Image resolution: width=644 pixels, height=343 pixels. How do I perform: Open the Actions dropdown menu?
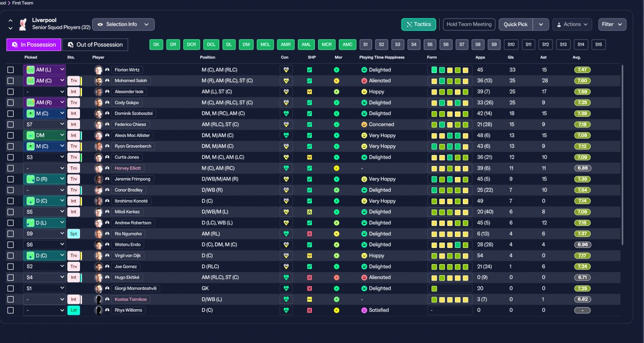(572, 24)
